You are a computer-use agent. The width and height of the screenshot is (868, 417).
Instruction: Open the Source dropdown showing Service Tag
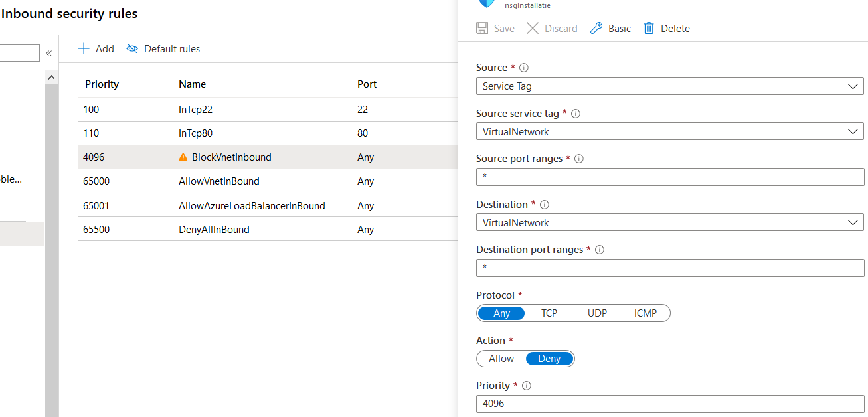coord(669,86)
